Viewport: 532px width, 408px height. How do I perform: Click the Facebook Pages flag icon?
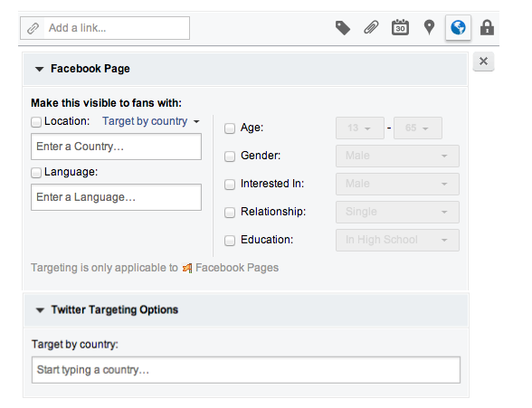point(187,269)
